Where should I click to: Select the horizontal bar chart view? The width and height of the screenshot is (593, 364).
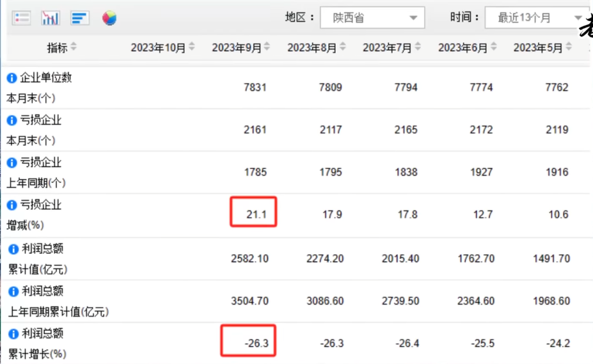[x=79, y=18]
